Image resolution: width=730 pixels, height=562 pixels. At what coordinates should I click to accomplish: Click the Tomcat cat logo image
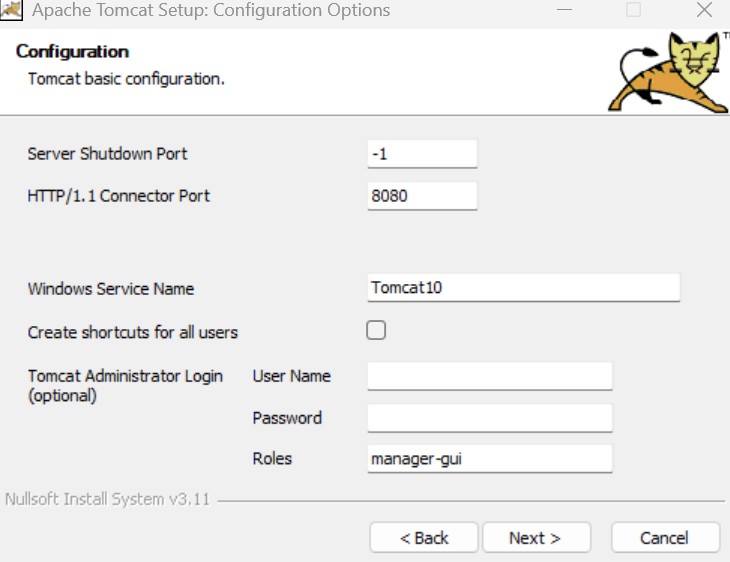coord(669,72)
